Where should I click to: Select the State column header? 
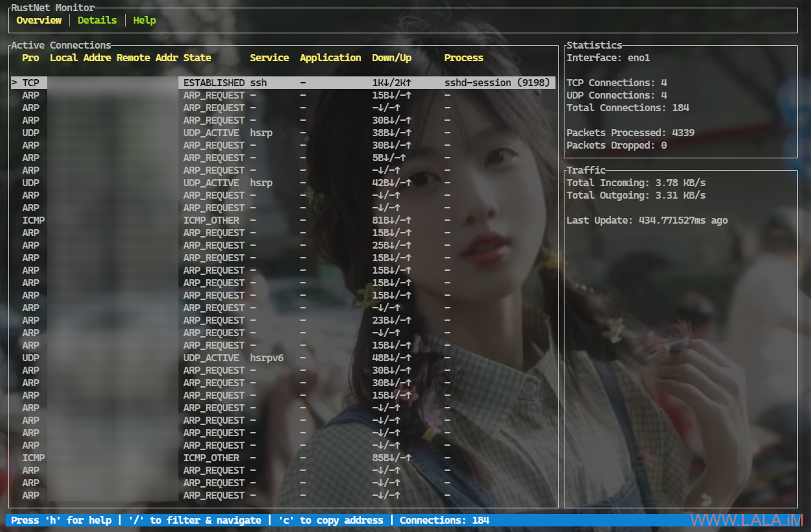(197, 58)
